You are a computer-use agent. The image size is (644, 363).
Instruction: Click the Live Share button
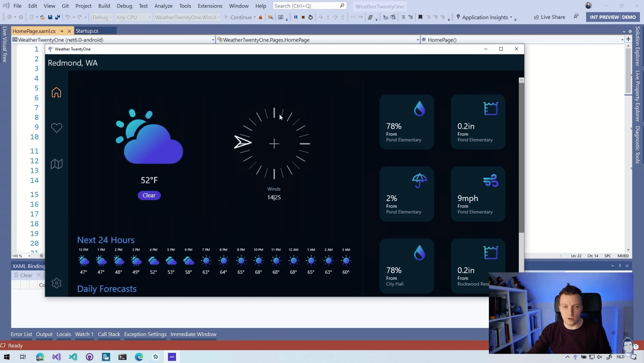549,17
